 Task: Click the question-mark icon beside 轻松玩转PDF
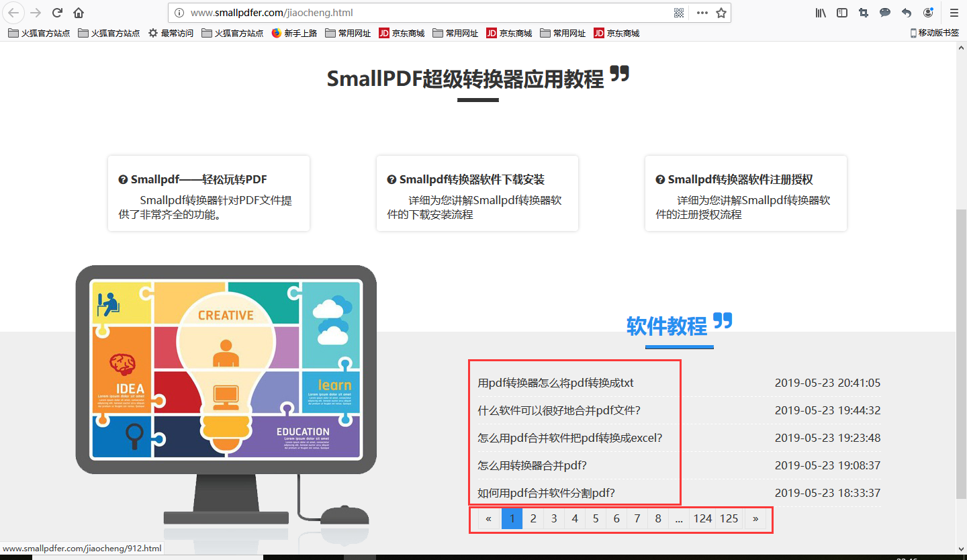pos(123,180)
